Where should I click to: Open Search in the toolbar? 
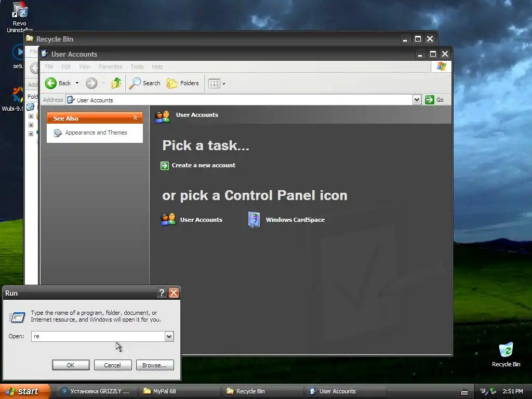(x=144, y=83)
